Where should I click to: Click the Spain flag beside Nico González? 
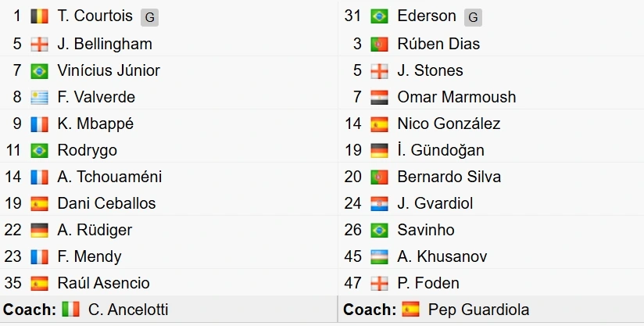[379, 124]
